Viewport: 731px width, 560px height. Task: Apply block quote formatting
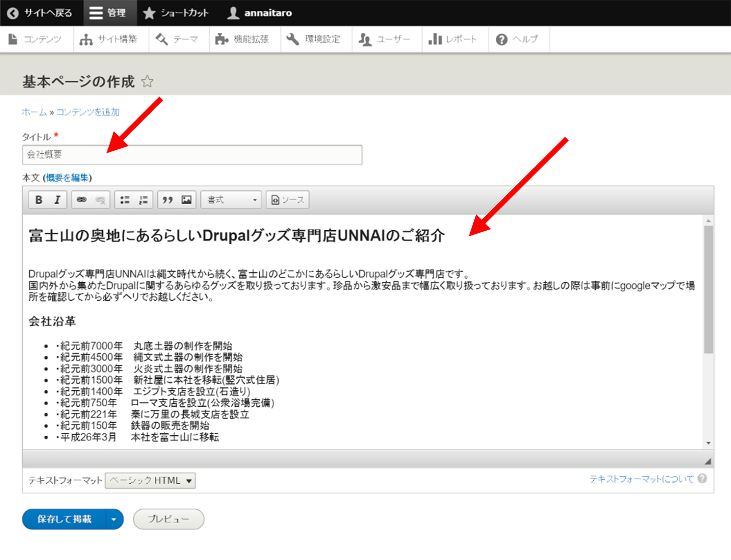[167, 200]
